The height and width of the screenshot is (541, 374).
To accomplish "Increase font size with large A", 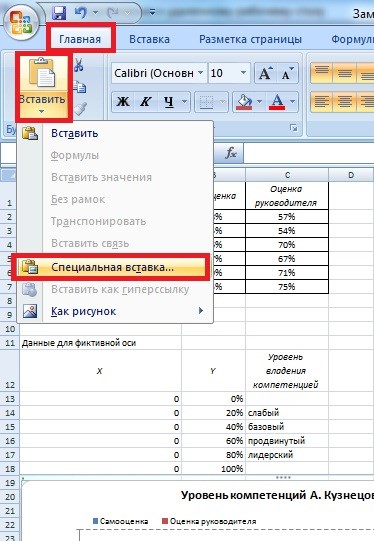I will [x=265, y=73].
